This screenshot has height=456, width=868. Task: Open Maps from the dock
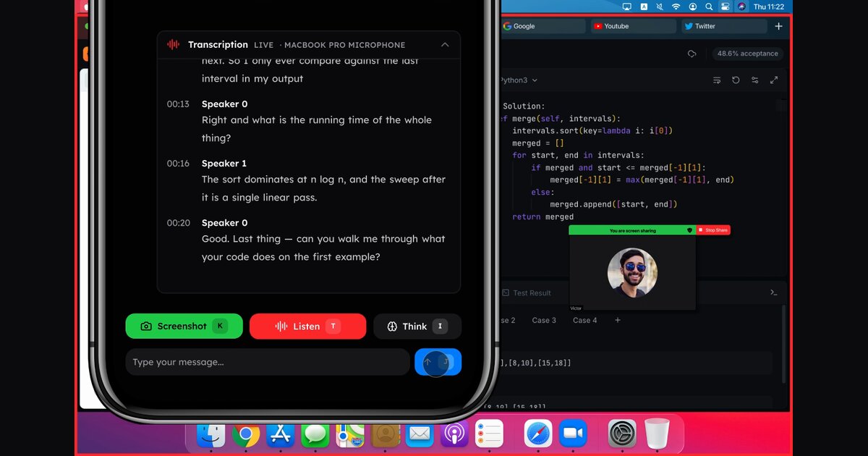(350, 434)
